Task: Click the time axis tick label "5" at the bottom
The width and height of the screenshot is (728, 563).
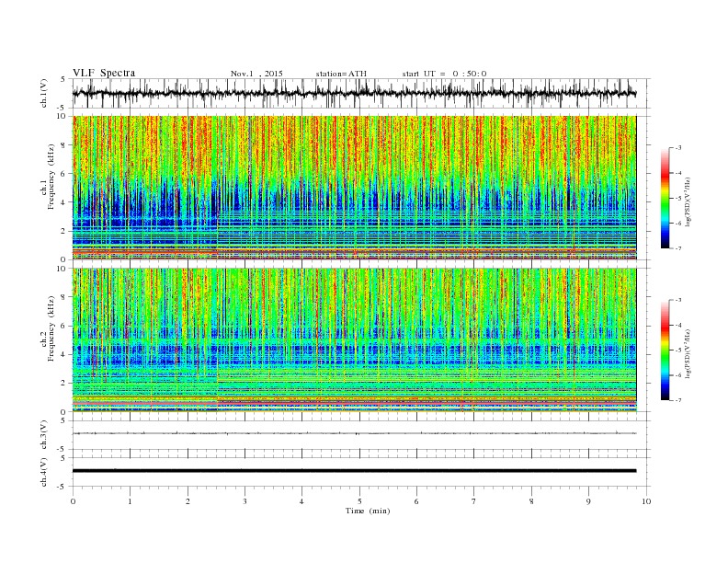Action: click(359, 501)
